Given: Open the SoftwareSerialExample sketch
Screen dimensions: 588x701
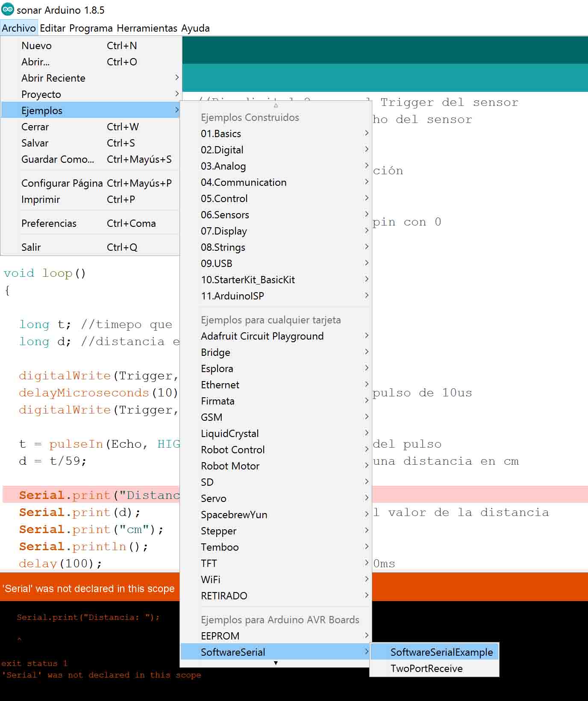Looking at the screenshot, I should (x=435, y=652).
